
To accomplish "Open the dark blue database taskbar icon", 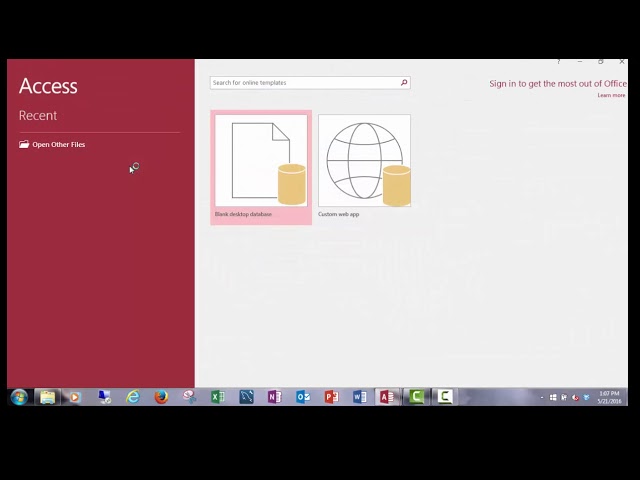I will coord(247,397).
